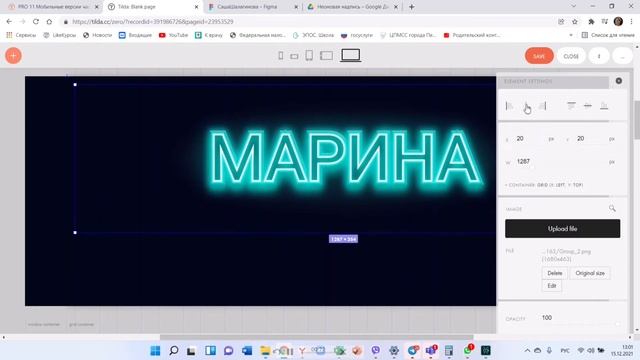Switch to tablet portrait screen preview
The width and height of the screenshot is (640, 360).
point(309,55)
